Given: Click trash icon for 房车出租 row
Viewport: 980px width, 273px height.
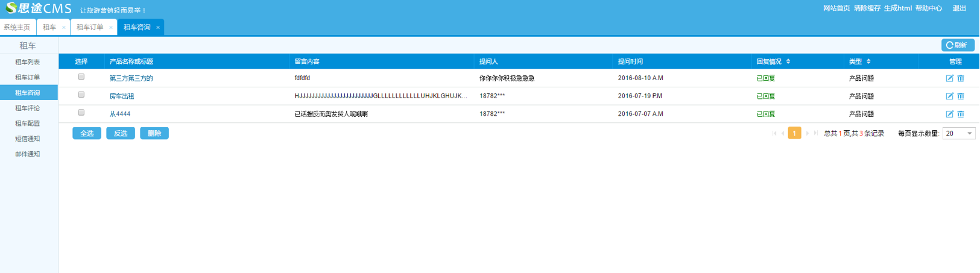Looking at the screenshot, I should click(961, 96).
